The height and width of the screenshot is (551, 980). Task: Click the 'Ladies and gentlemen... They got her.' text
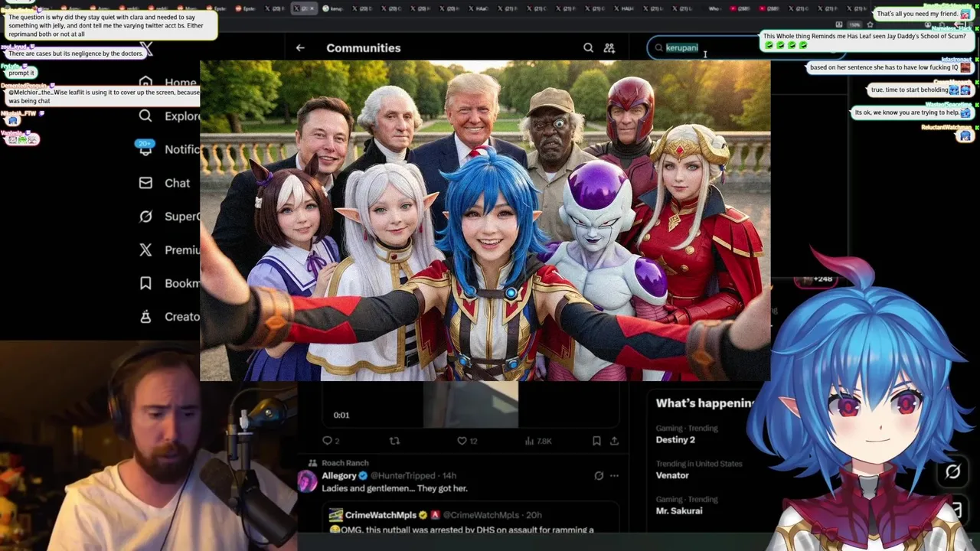394,488
